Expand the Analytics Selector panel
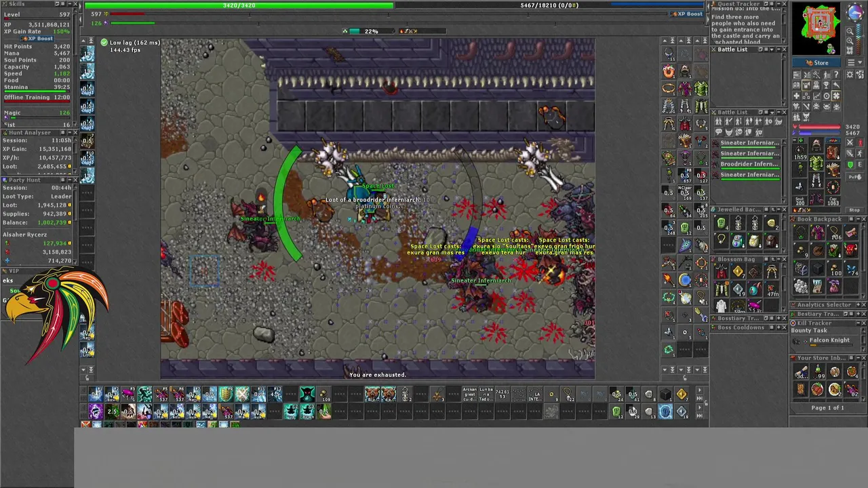Screen dimensions: 868x488 click(x=858, y=305)
